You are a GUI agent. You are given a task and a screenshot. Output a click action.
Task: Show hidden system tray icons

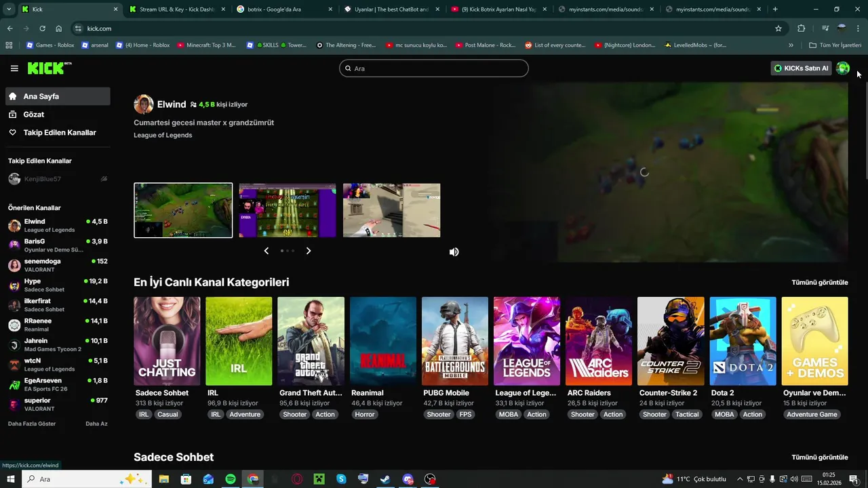click(x=740, y=479)
